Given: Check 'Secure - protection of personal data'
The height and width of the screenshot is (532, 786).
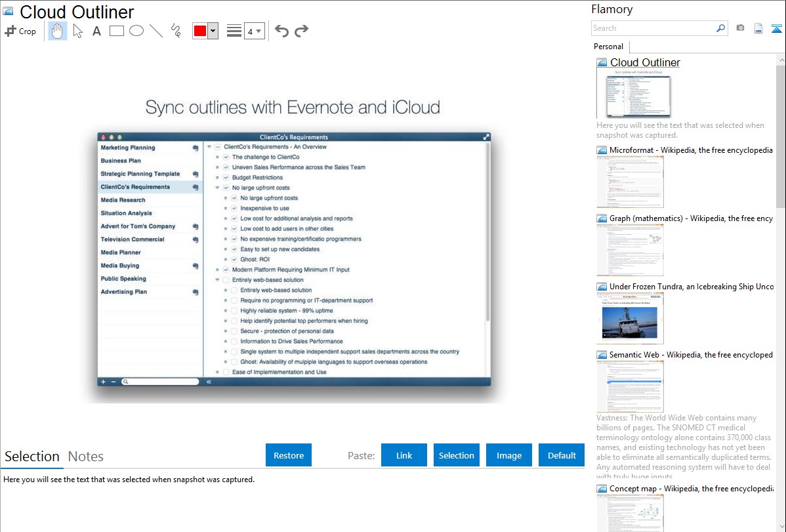Looking at the screenshot, I should (x=234, y=331).
